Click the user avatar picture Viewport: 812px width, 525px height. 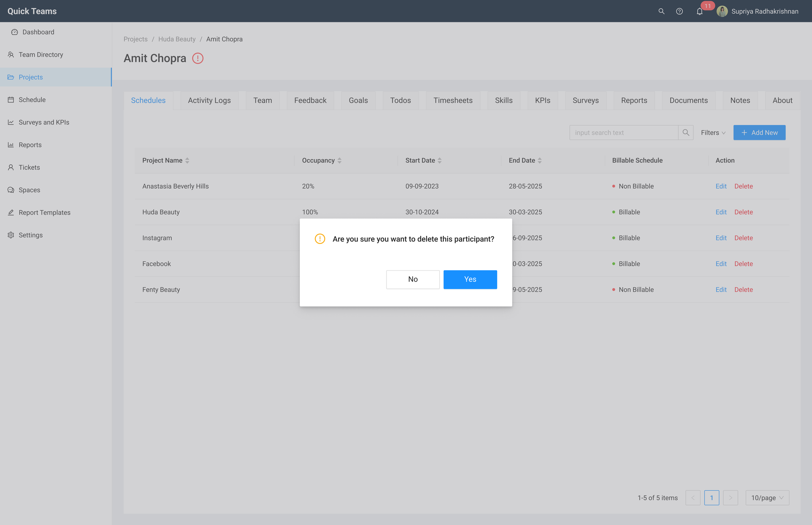pos(722,12)
